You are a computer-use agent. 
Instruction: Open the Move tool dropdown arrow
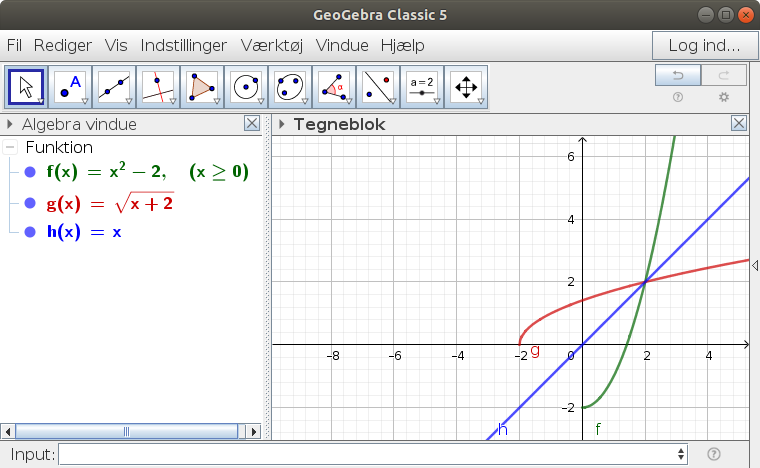coord(41,102)
